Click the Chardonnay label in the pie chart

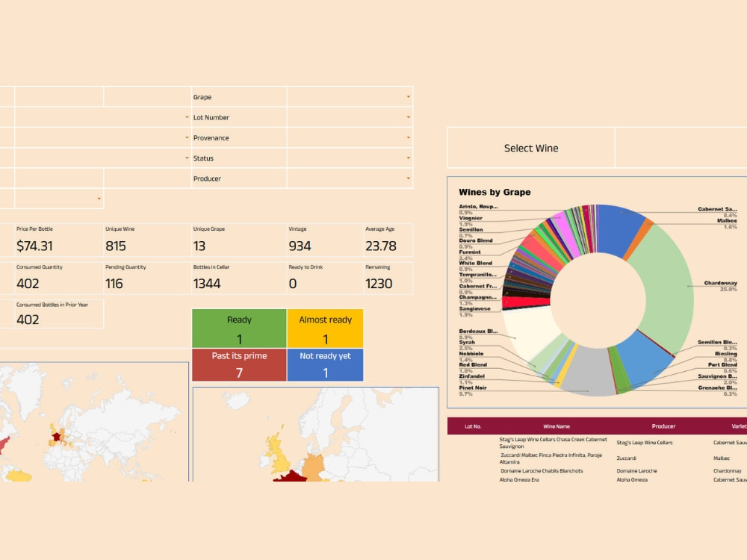coord(720,283)
